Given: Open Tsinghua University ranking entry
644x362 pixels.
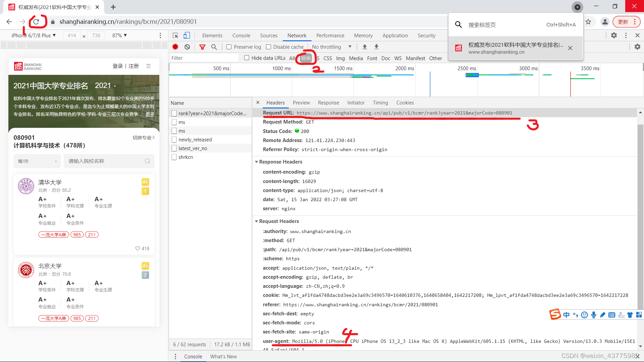Looking at the screenshot, I should [84, 214].
